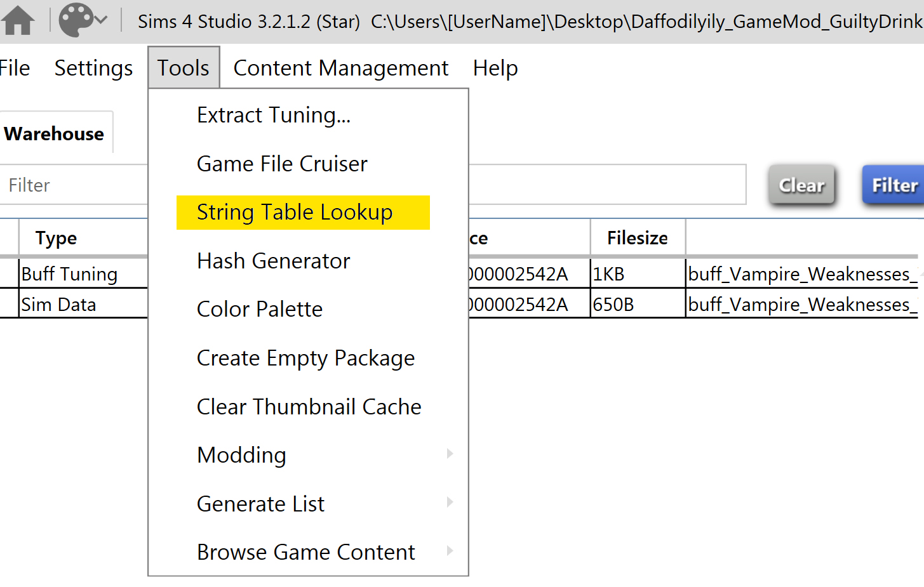
Task: Click the Home icon
Action: pyautogui.click(x=18, y=20)
